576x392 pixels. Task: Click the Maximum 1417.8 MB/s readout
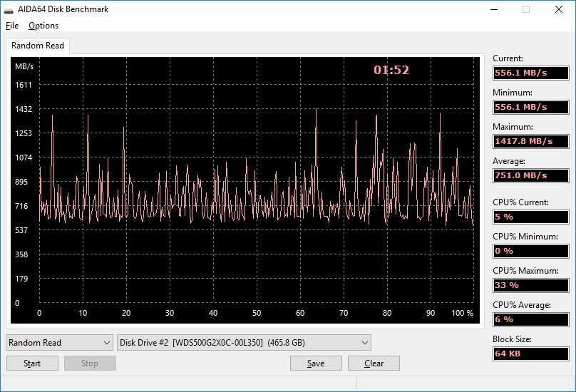[x=530, y=141]
